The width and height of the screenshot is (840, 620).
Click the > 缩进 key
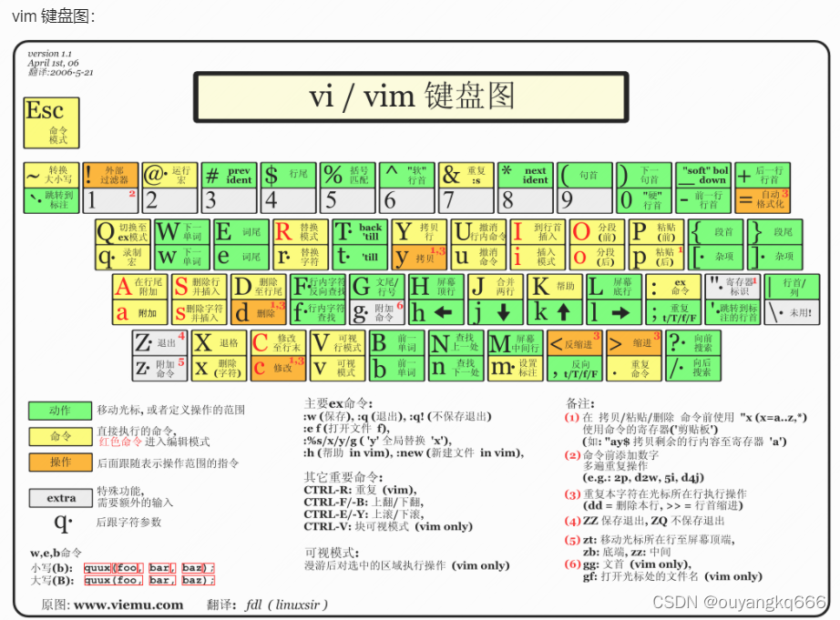pos(634,342)
